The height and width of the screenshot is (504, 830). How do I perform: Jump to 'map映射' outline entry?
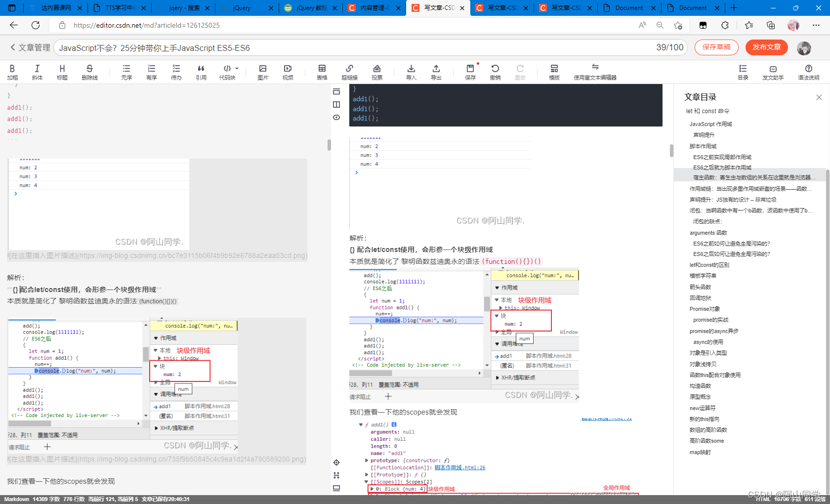click(700, 452)
